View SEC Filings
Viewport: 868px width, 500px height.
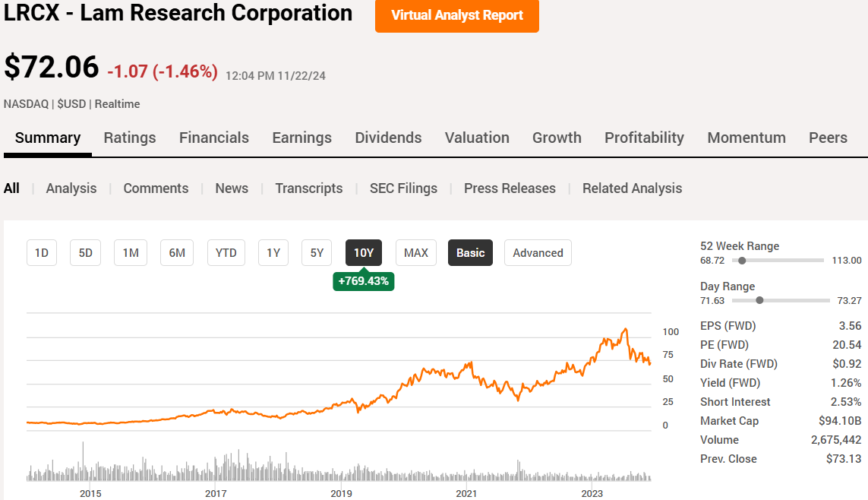coord(403,188)
